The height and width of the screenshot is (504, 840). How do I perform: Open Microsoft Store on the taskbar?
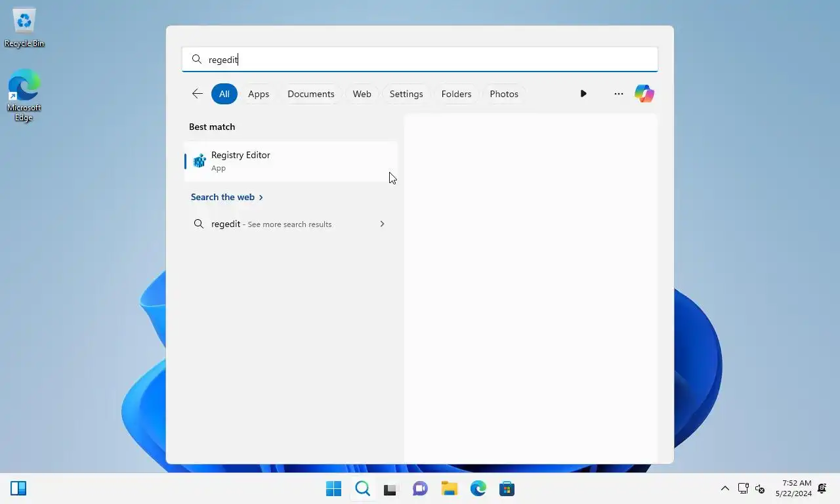(507, 489)
